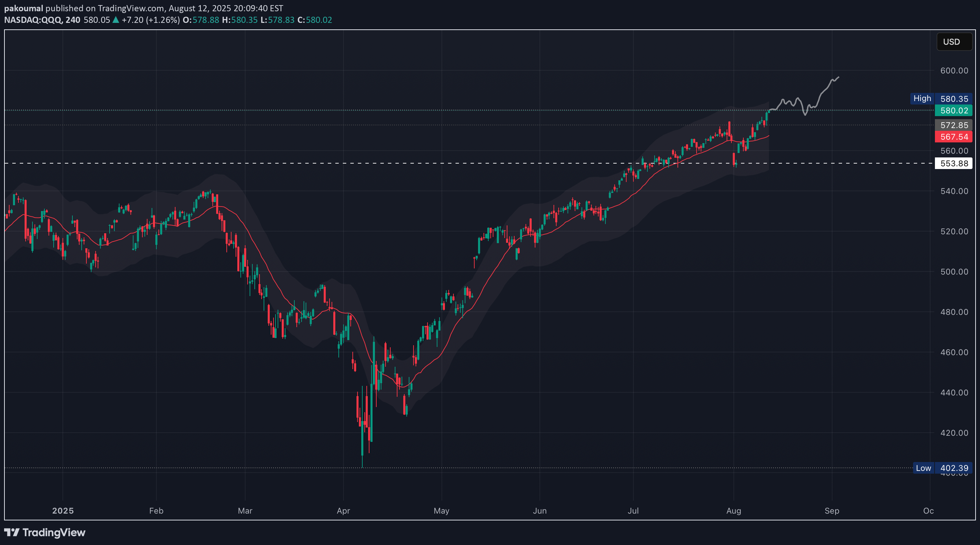Click the 460.00 price axis value

954,352
